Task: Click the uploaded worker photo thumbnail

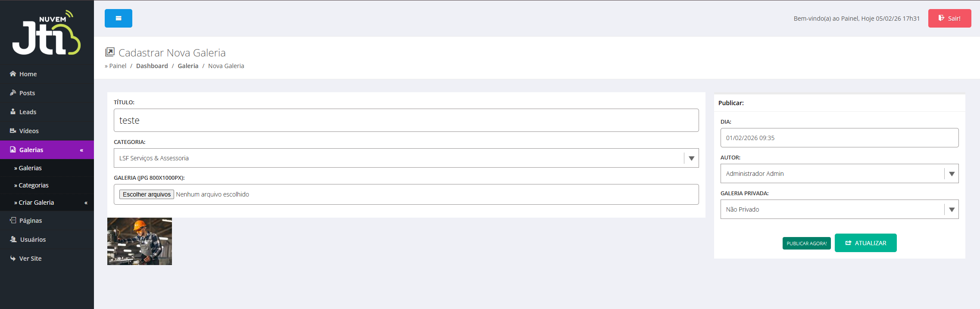Action: (140, 241)
